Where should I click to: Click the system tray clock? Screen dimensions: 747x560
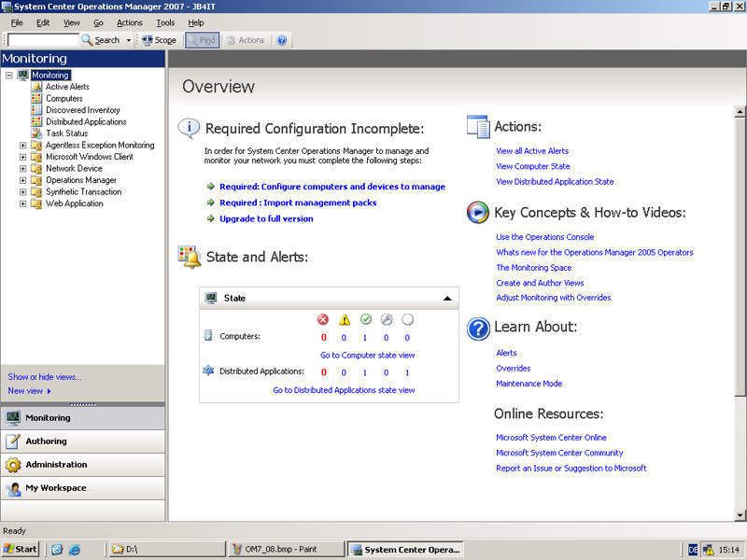tap(728, 550)
